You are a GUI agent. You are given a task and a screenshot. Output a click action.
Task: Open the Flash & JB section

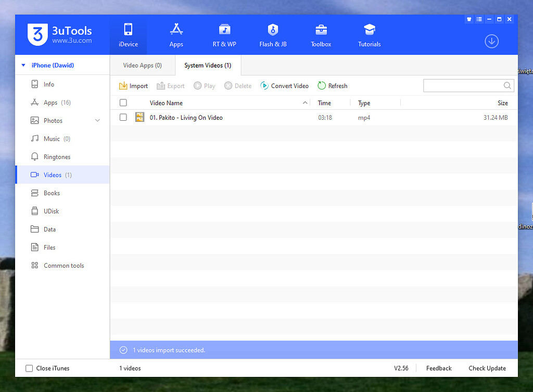273,35
